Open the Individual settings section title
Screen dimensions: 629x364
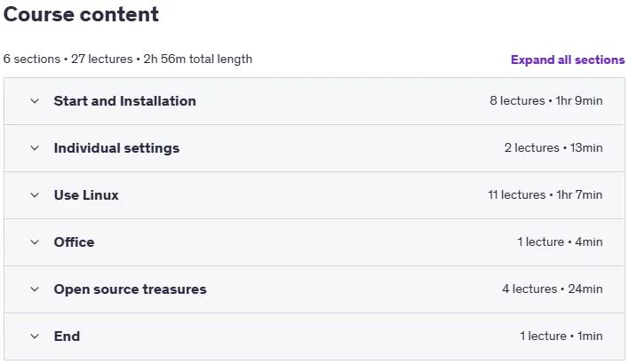(116, 148)
